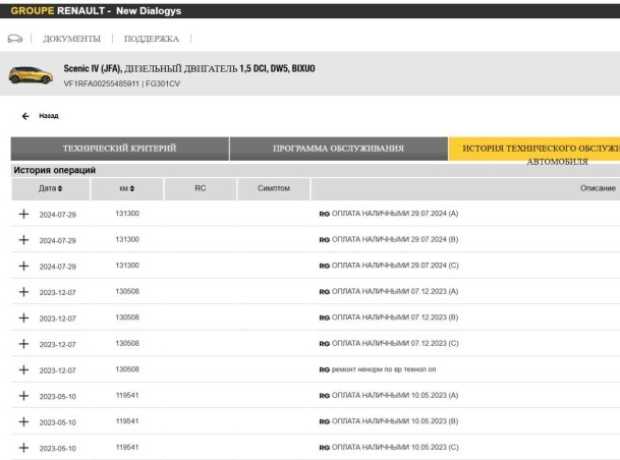Click the GROUPE RENAULT New Dialogys title
620x460 pixels.
[x=96, y=11]
